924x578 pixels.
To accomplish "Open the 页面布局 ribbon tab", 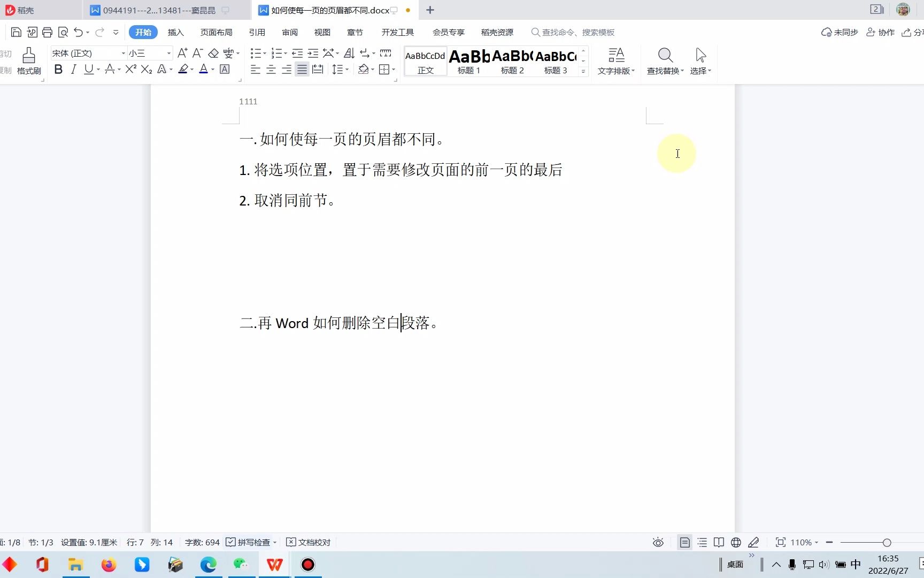I will point(216,32).
